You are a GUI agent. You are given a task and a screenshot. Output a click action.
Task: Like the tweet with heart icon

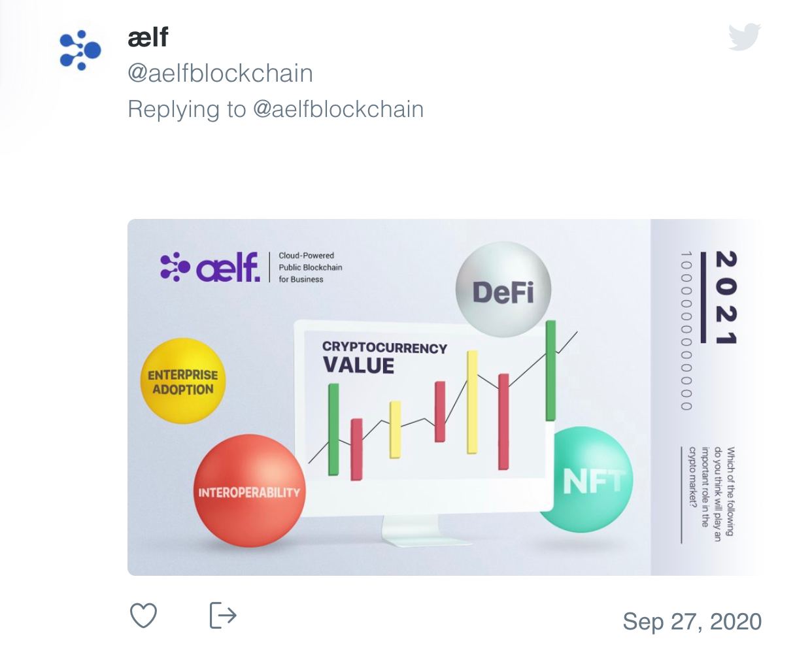(x=143, y=615)
